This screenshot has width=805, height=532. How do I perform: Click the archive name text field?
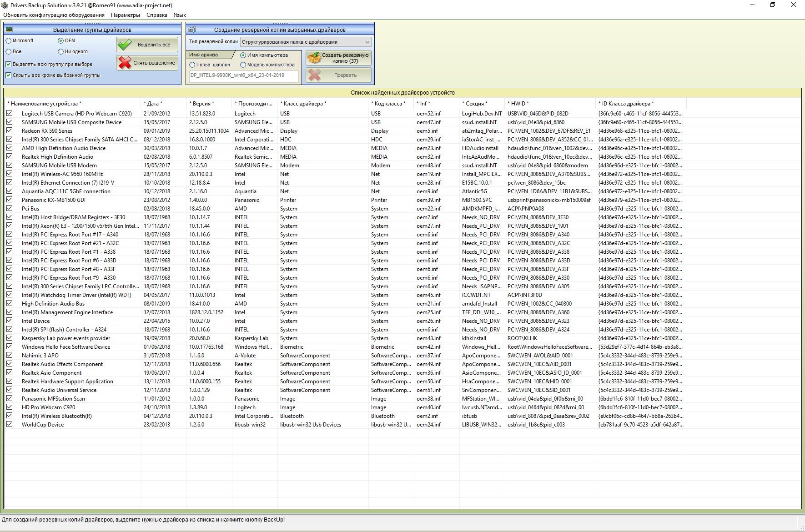(x=244, y=75)
